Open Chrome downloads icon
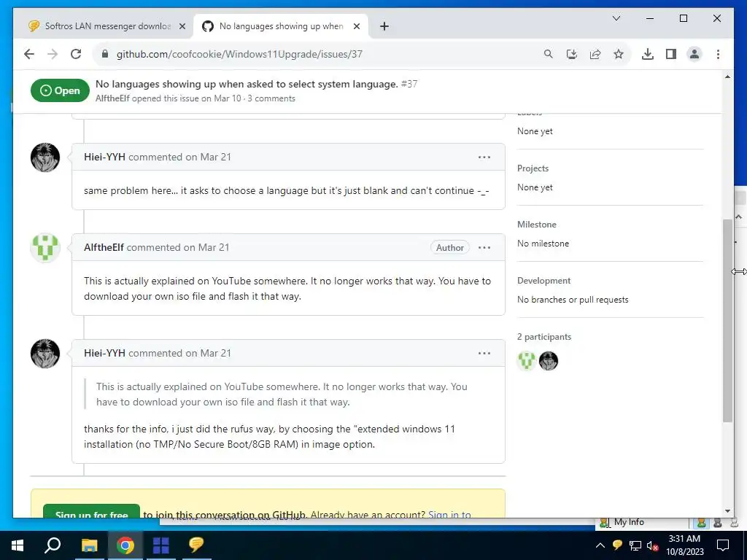The image size is (747, 560). point(648,54)
